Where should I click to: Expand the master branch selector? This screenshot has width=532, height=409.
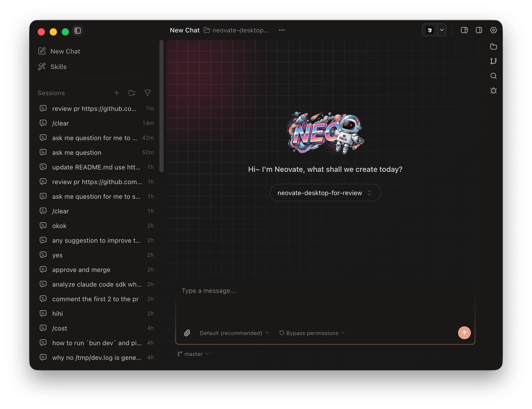pyautogui.click(x=193, y=354)
